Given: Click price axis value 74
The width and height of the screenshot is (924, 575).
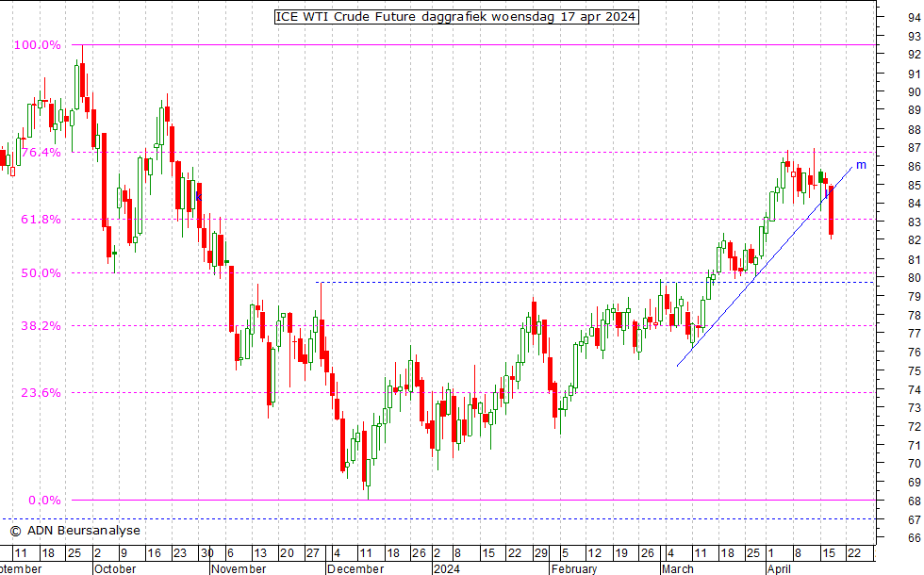Looking at the screenshot, I should pos(914,390).
